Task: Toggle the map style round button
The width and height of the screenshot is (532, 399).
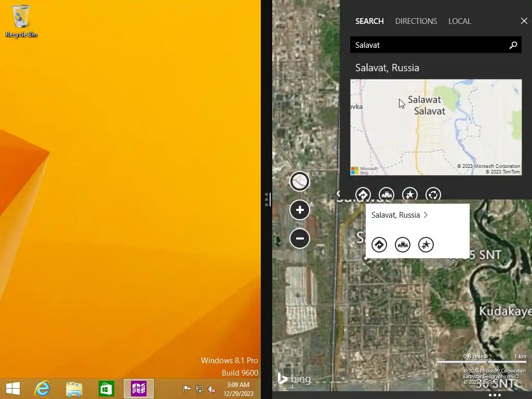Action: pos(300,181)
